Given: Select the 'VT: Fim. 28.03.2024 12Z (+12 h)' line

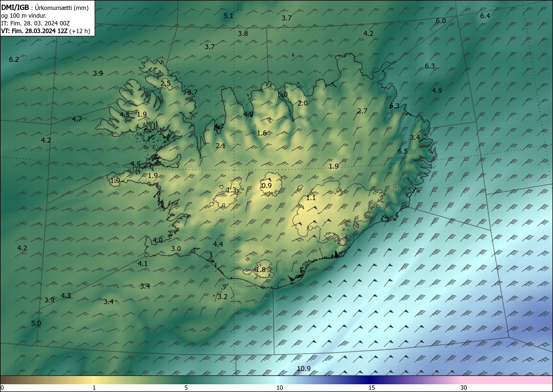Looking at the screenshot, I should 45,31.
